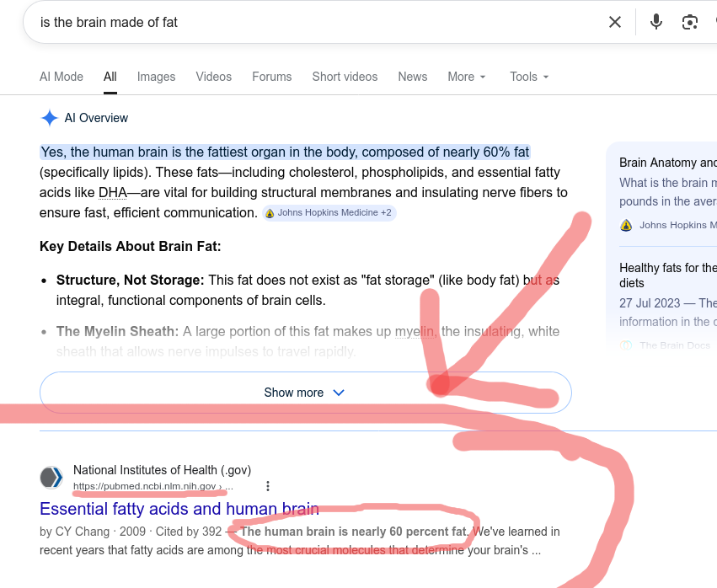Screen dimensions: 717x588
Task: Clear the search box with the X icon
Action: click(615, 22)
